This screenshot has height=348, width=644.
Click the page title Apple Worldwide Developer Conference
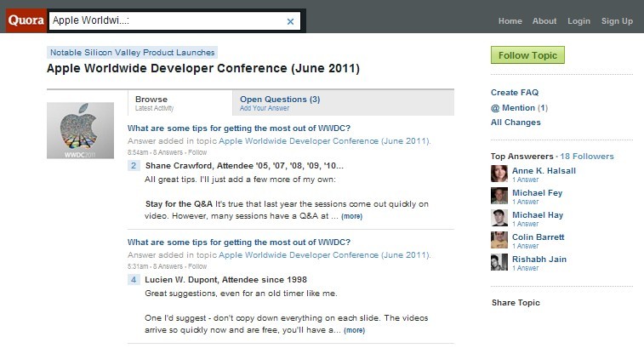(x=203, y=68)
